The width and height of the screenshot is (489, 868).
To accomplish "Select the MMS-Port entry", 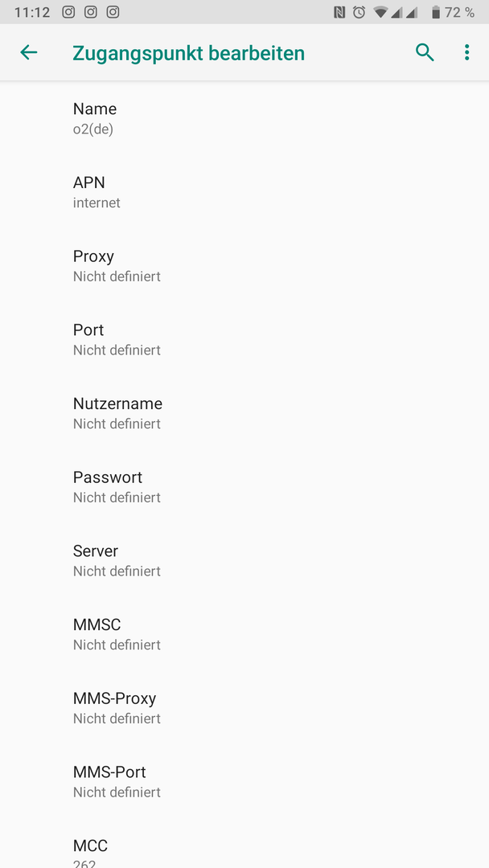I will point(244,781).
